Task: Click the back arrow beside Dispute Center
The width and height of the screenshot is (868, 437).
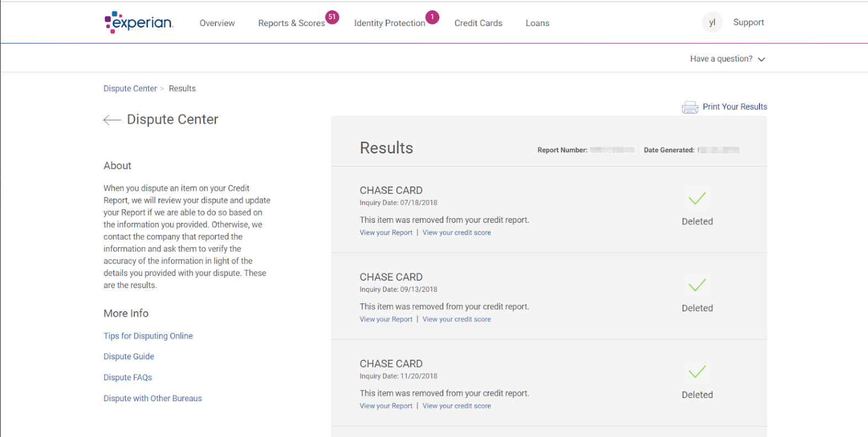Action: point(112,120)
